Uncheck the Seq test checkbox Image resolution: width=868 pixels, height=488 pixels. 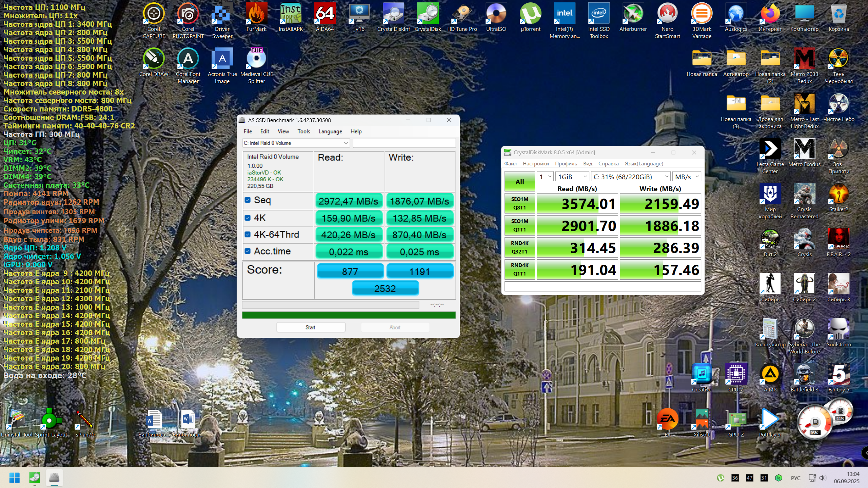point(248,200)
